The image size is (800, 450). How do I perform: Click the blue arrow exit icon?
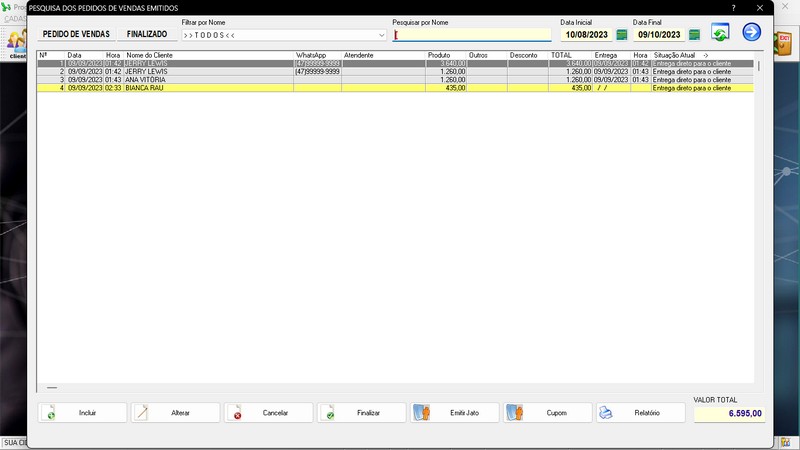pos(751,32)
